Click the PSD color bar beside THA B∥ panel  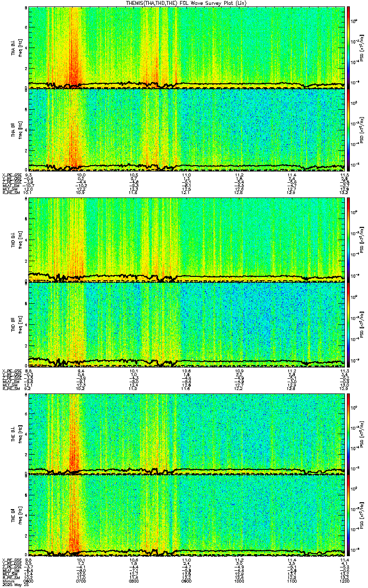pyautogui.click(x=348, y=129)
